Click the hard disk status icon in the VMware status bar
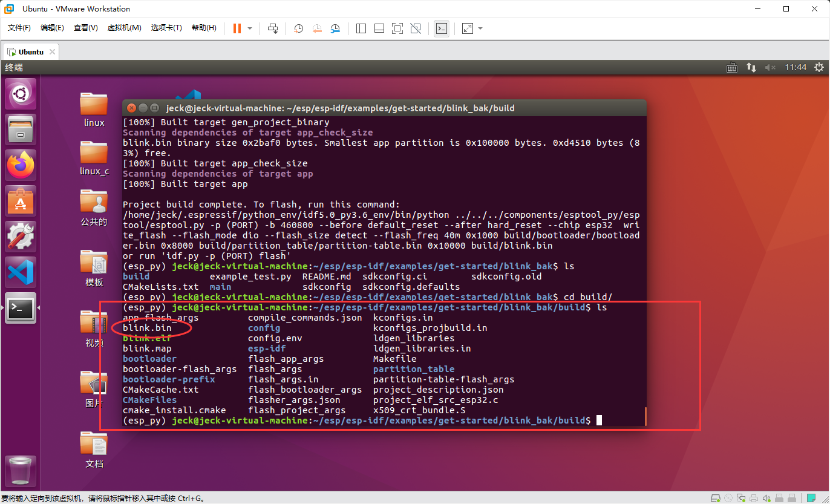This screenshot has width=830, height=504. pos(714,498)
